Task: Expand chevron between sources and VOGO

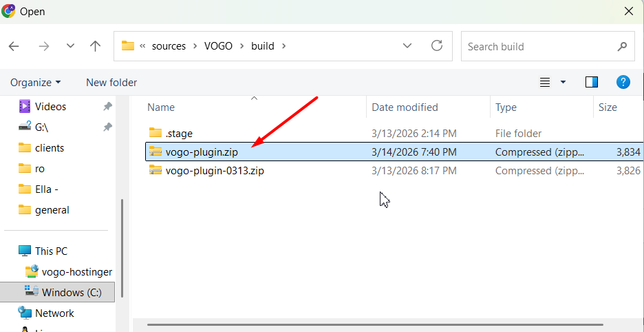Action: (195, 46)
